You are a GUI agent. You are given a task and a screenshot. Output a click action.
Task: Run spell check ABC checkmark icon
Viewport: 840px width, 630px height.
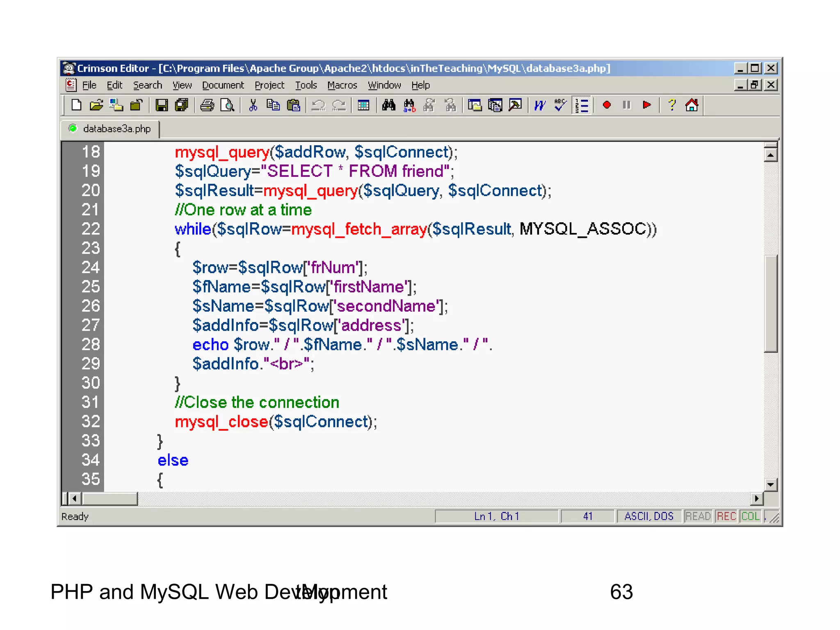tap(560, 105)
